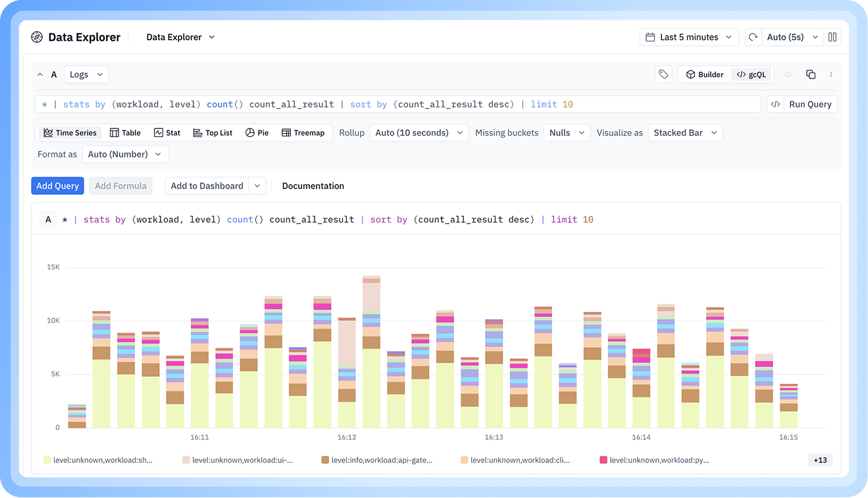
Task: Click the tag icon in query header
Action: point(663,74)
